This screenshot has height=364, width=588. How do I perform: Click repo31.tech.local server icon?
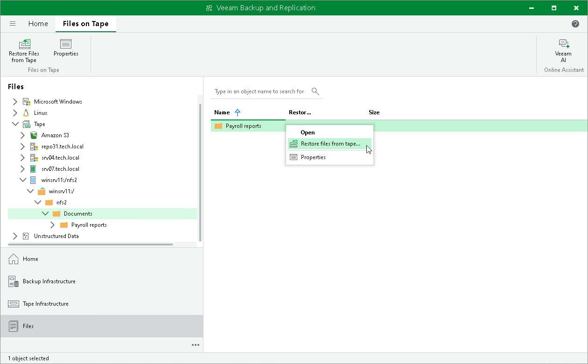click(34, 146)
